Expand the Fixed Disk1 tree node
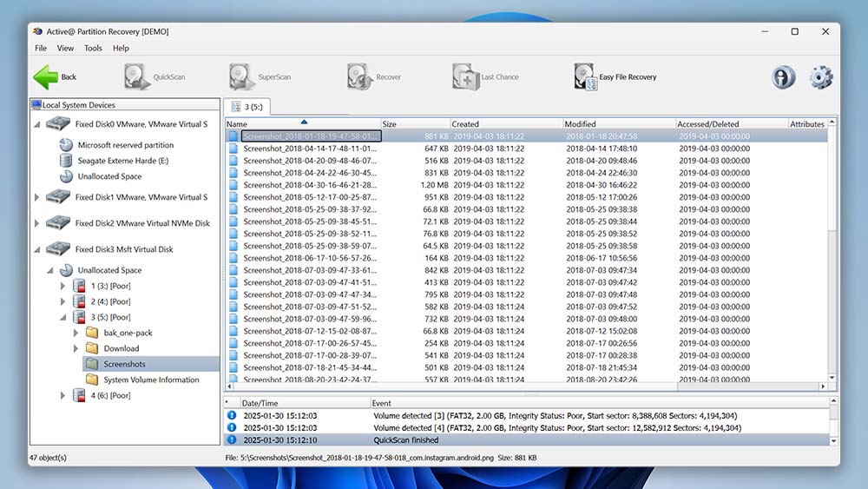Image resolution: width=868 pixels, height=489 pixels. point(37,197)
